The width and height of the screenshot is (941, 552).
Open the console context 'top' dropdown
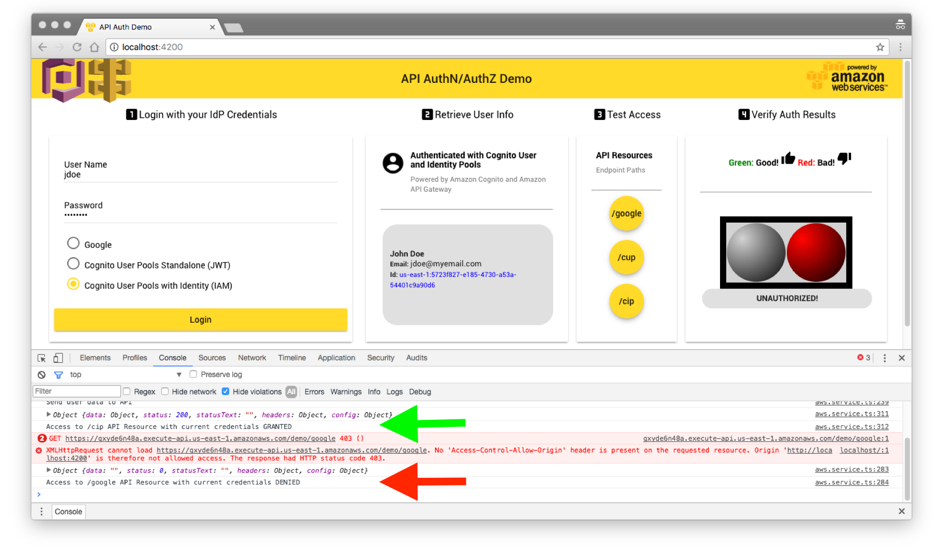coord(125,374)
